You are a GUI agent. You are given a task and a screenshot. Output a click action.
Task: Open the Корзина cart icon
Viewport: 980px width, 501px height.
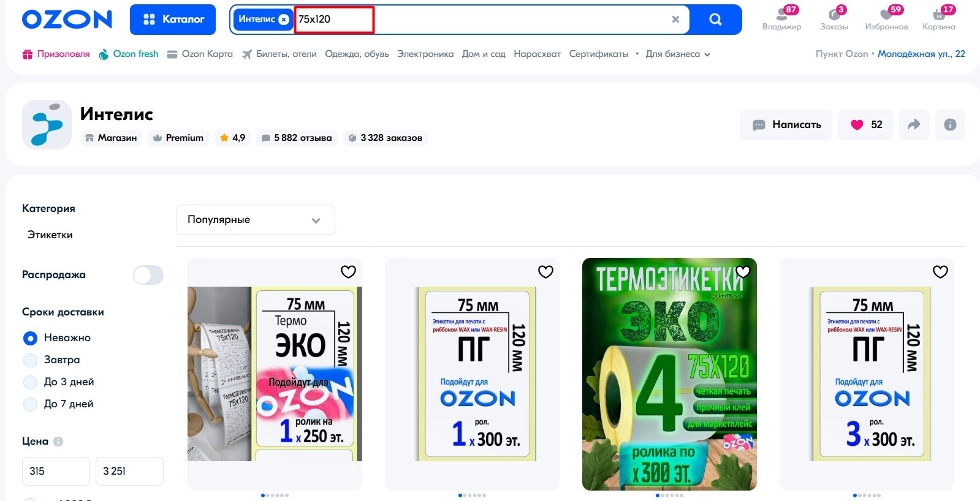(x=939, y=18)
